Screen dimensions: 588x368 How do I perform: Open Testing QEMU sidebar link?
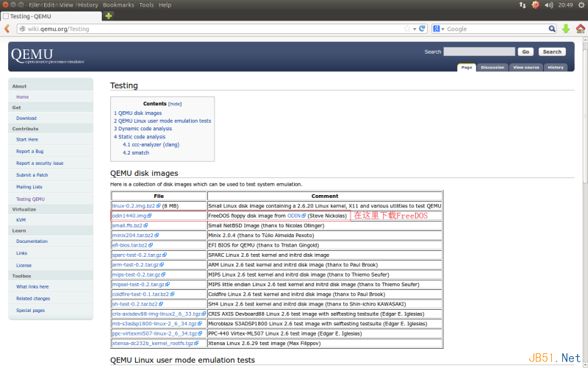30,199
